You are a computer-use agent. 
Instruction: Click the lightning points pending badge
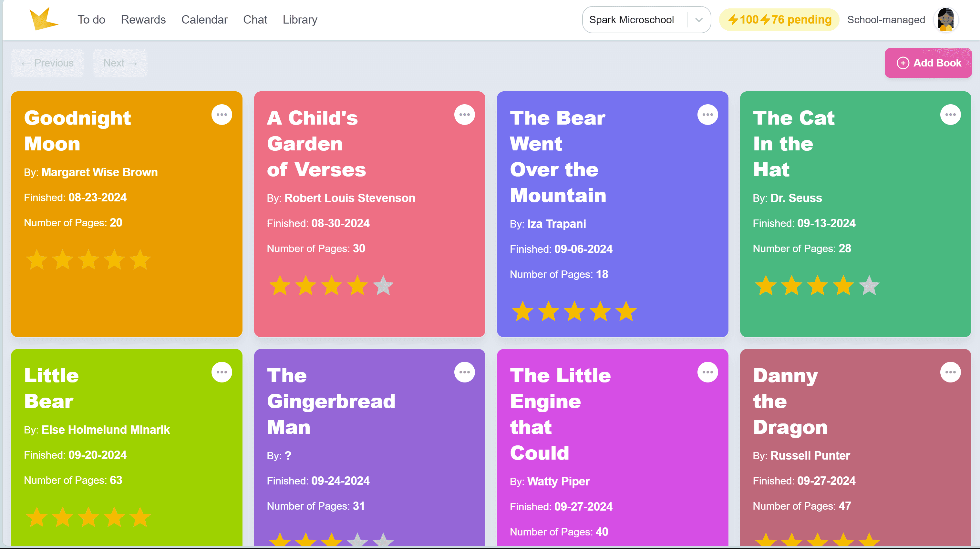tap(779, 20)
